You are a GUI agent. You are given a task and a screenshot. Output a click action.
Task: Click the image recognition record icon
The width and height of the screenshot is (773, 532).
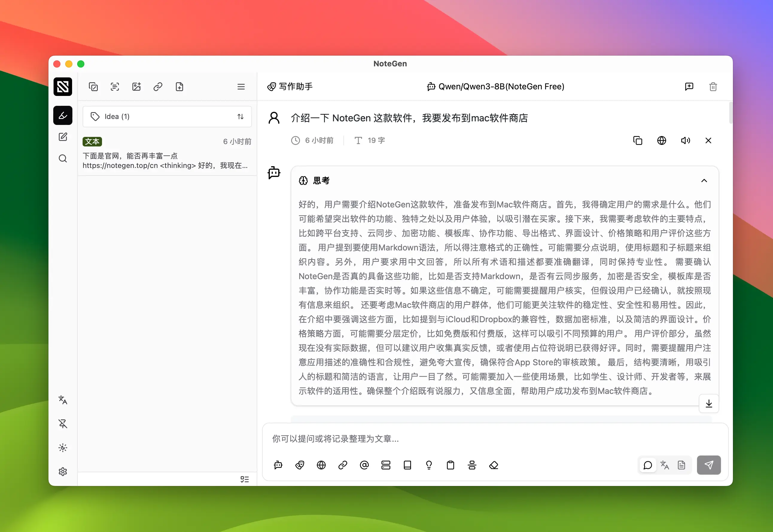pyautogui.click(x=136, y=87)
